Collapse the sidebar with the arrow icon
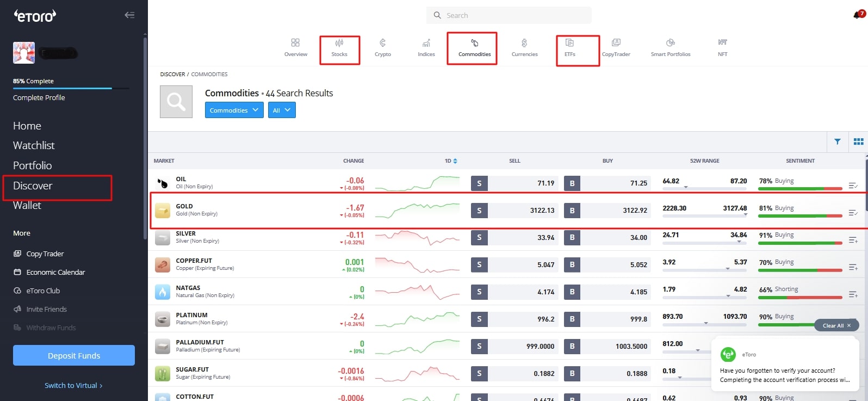 pos(129,15)
